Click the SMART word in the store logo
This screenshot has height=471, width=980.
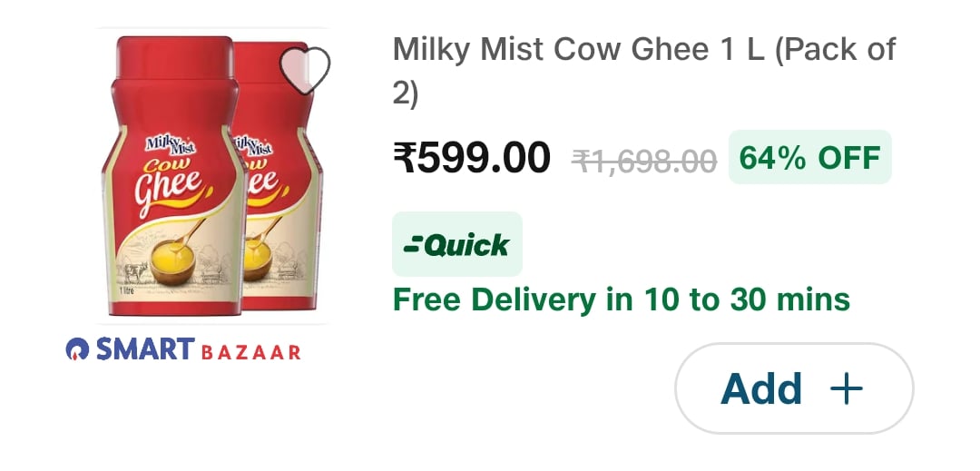(x=145, y=349)
